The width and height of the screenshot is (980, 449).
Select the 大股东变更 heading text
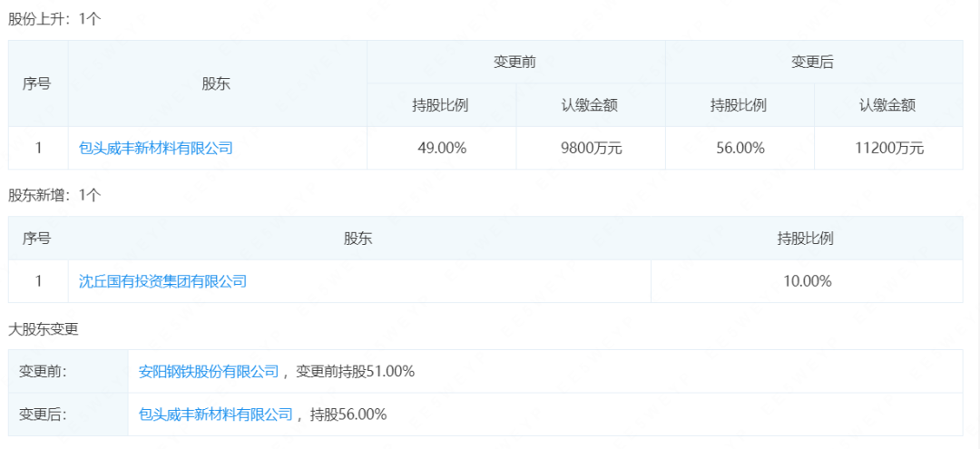[x=44, y=329]
